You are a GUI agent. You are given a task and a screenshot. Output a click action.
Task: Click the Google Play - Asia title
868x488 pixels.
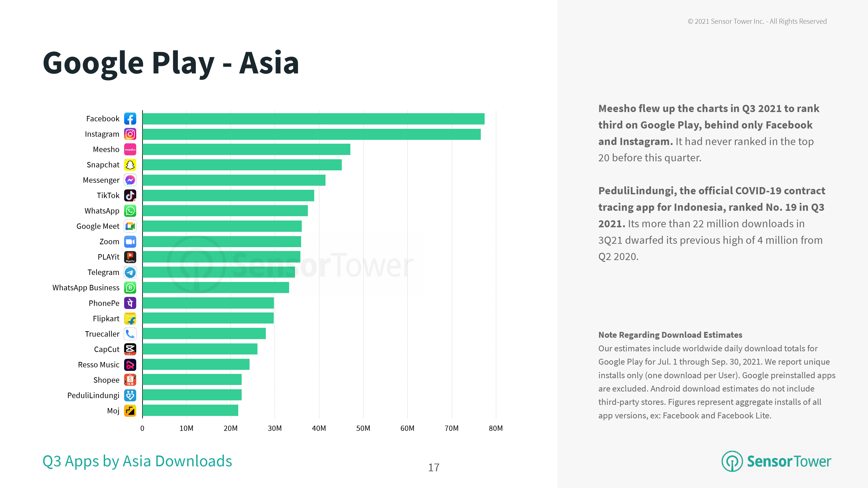tap(171, 63)
